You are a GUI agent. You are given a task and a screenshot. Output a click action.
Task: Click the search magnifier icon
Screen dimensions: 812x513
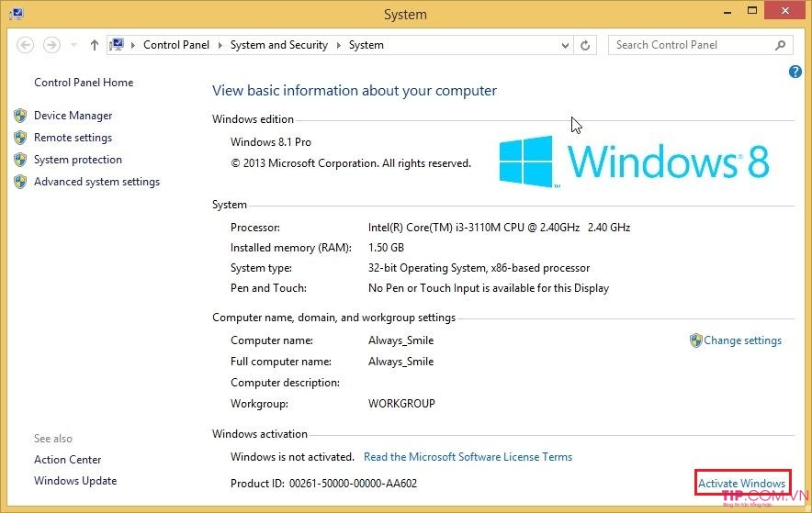coord(781,45)
